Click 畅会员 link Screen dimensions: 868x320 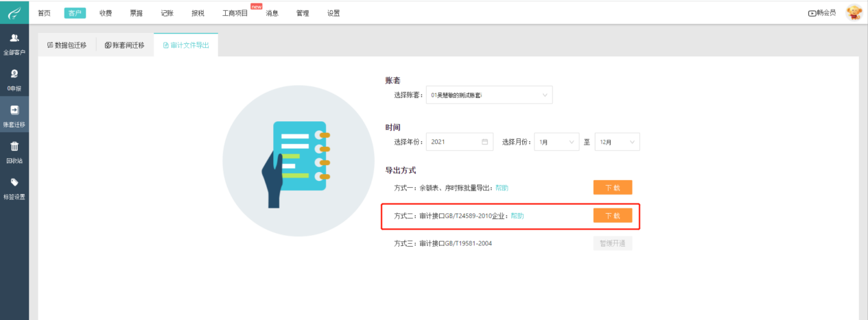(826, 13)
